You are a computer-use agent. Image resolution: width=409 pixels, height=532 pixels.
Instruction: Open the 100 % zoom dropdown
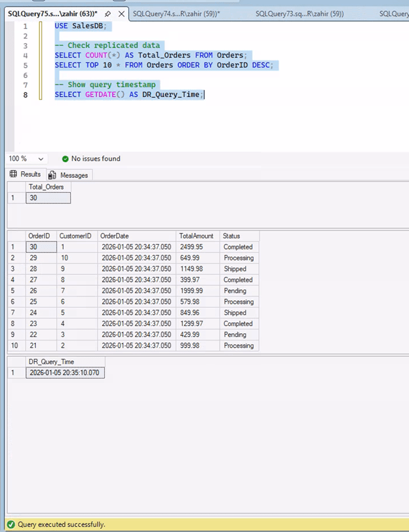pyautogui.click(x=41, y=159)
